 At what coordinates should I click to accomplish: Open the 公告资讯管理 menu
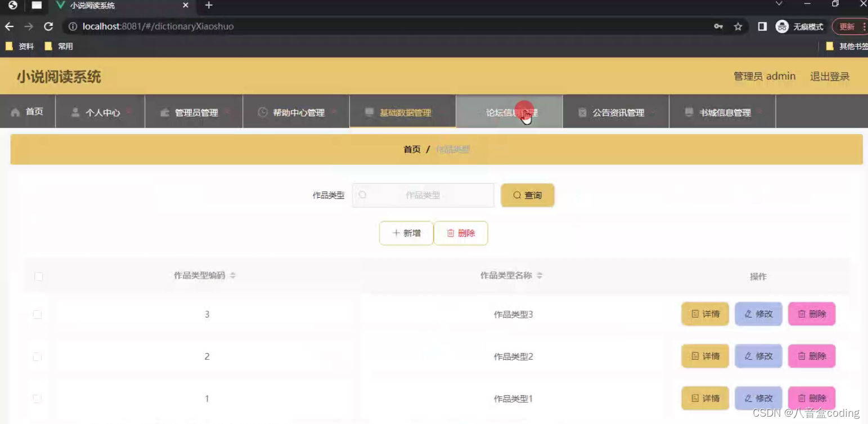(x=616, y=112)
